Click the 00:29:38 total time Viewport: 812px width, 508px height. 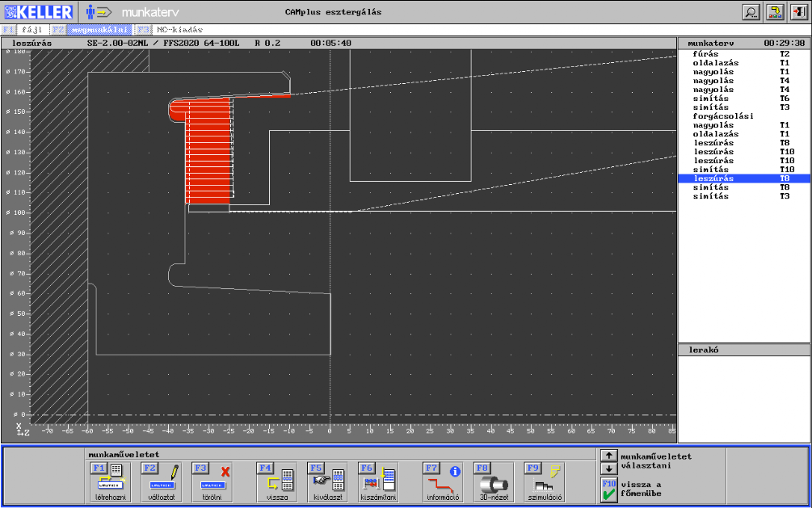784,43
